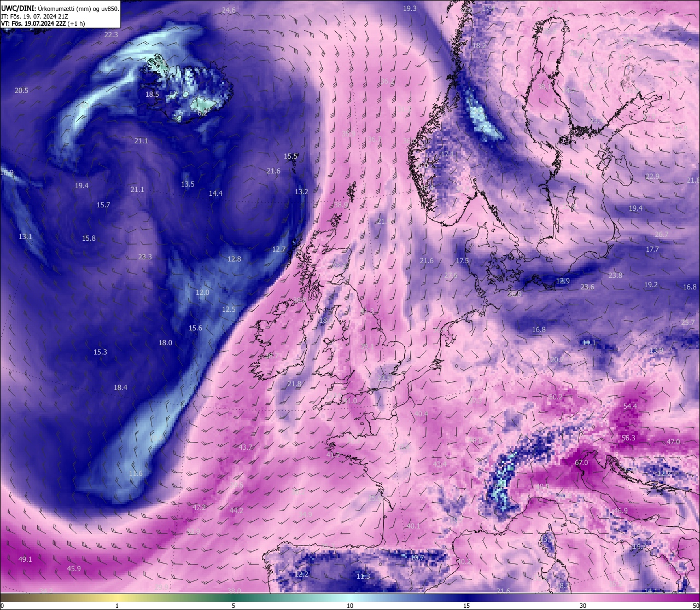The width and height of the screenshot is (700, 610).
Task: Click the 23.6 value label
Action: coord(587,287)
